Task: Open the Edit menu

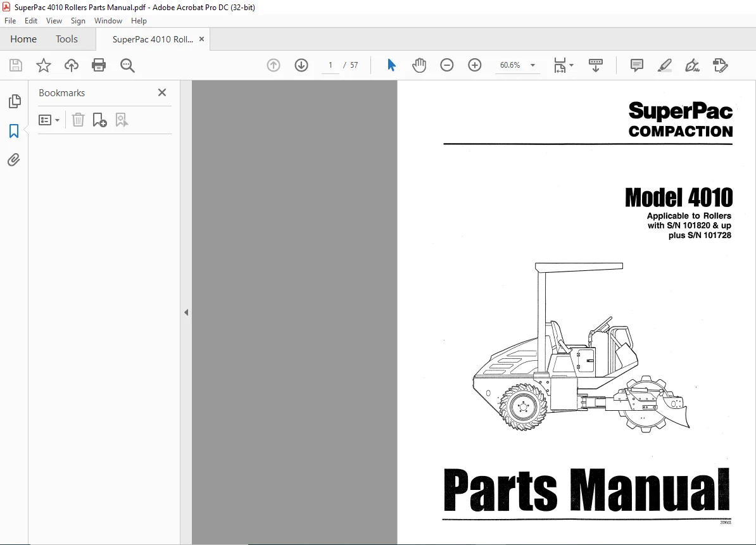Action: click(31, 21)
